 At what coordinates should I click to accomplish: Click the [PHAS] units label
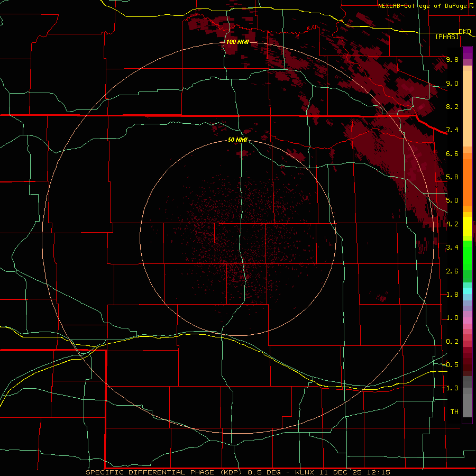click(447, 37)
